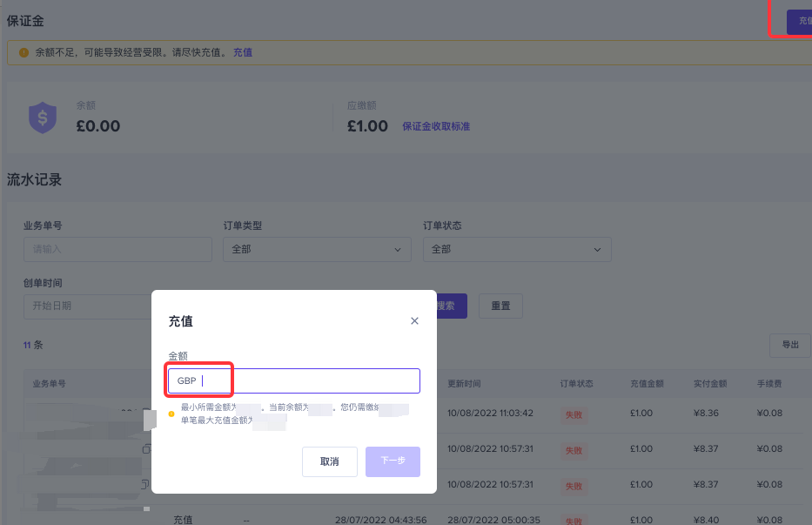Click 取消 to cancel the recharge

[x=329, y=461]
